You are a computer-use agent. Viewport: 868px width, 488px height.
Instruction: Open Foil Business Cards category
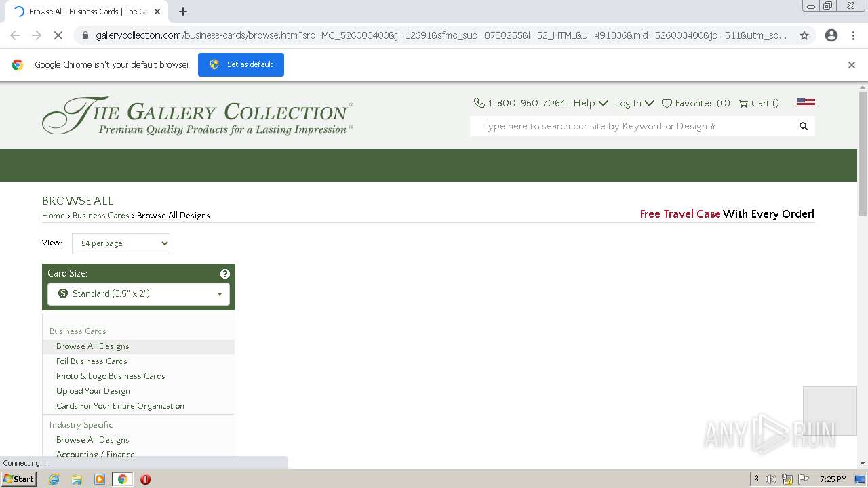click(x=92, y=361)
